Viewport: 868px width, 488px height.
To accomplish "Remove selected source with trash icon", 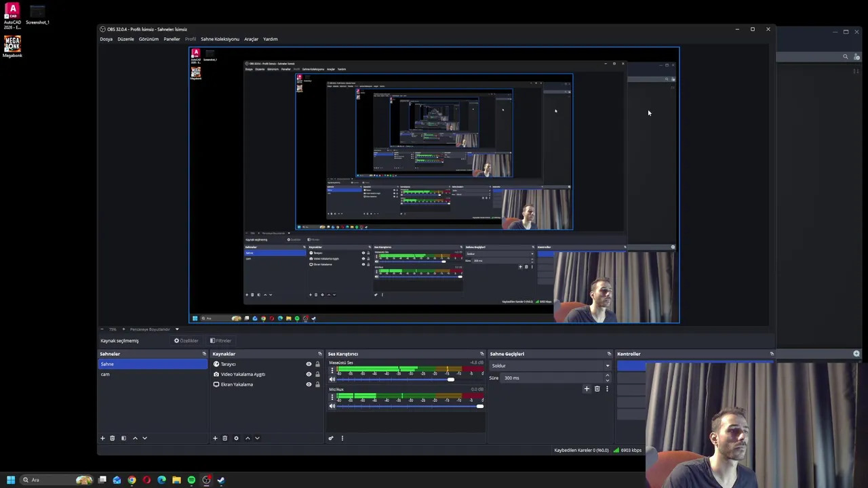I will (x=225, y=438).
